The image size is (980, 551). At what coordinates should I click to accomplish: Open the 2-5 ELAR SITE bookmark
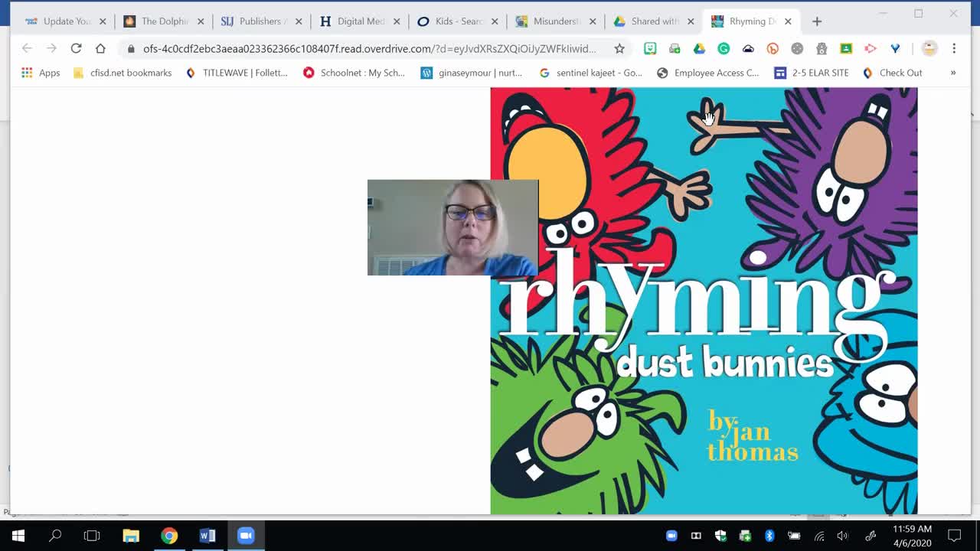pos(812,73)
